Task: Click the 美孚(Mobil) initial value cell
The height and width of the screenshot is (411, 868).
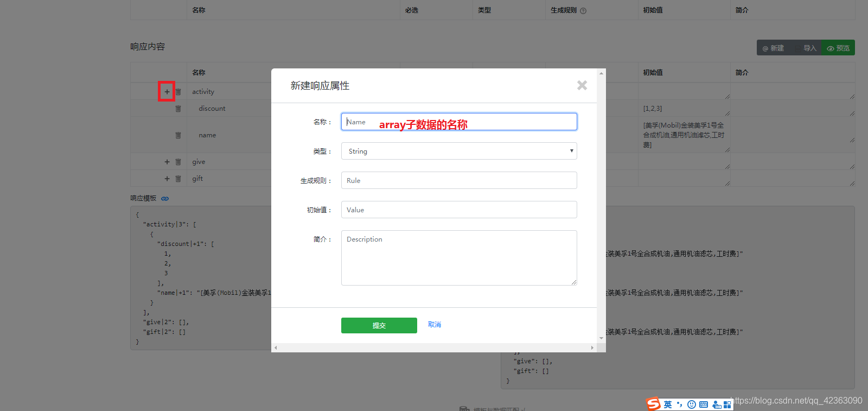Action: 684,135
